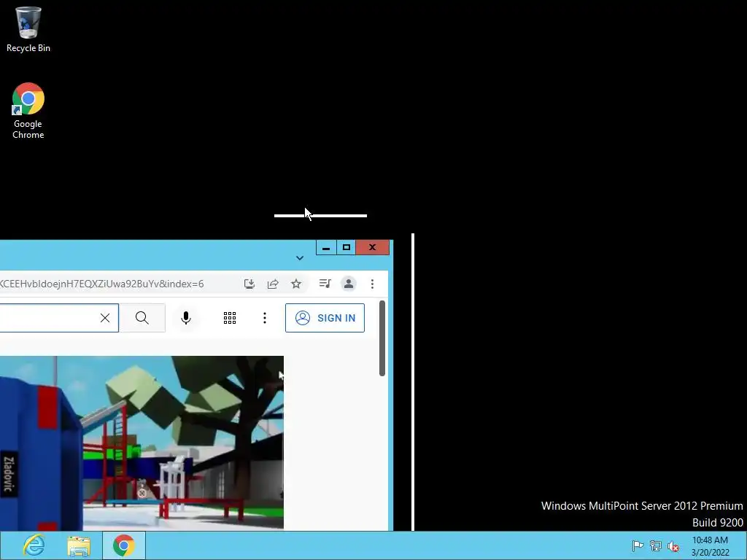Click the install app icon in address bar
This screenshot has height=560, width=747.
point(249,284)
